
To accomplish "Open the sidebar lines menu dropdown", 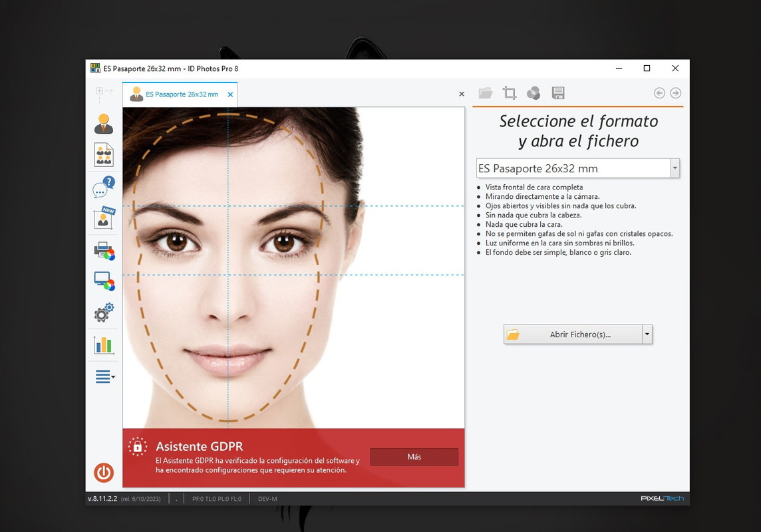I will click(x=105, y=377).
